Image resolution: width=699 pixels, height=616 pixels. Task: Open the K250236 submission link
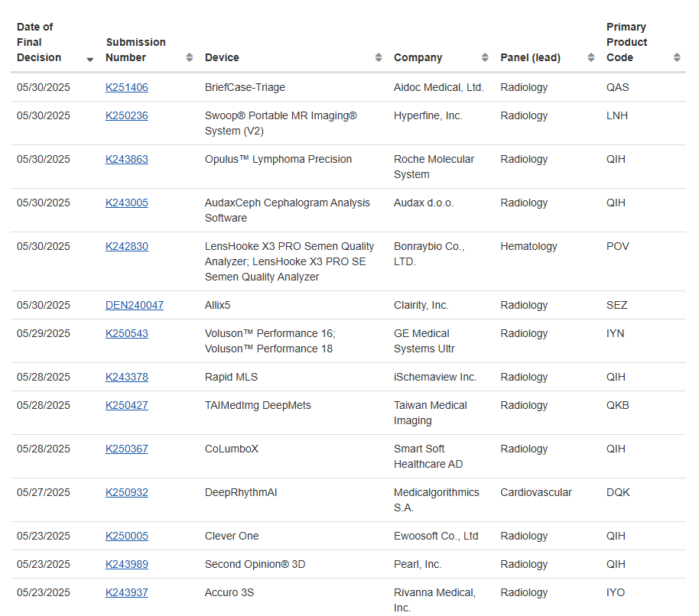tap(127, 115)
